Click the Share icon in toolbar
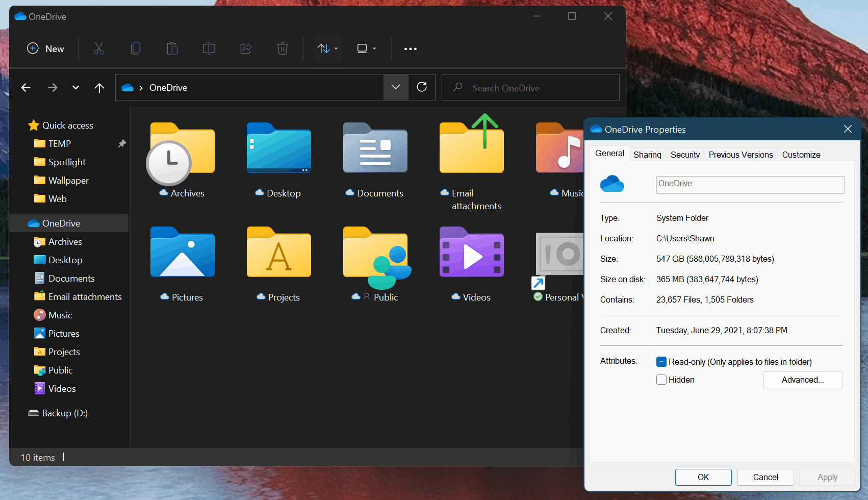868x500 pixels. coord(246,48)
